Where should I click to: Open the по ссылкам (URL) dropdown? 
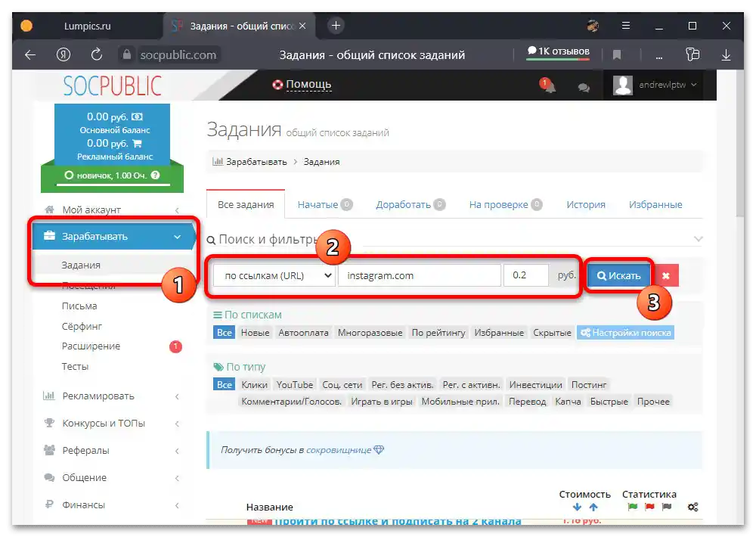click(x=274, y=275)
